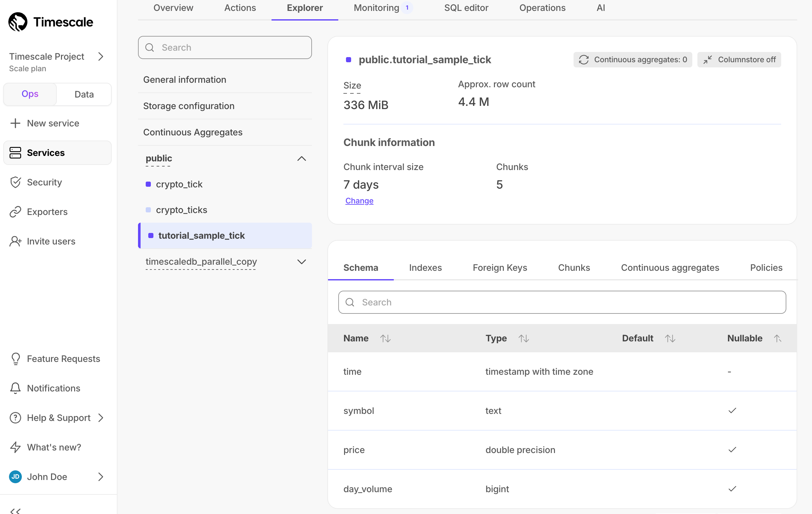
Task: Open Storage configuration section
Action: point(225,106)
